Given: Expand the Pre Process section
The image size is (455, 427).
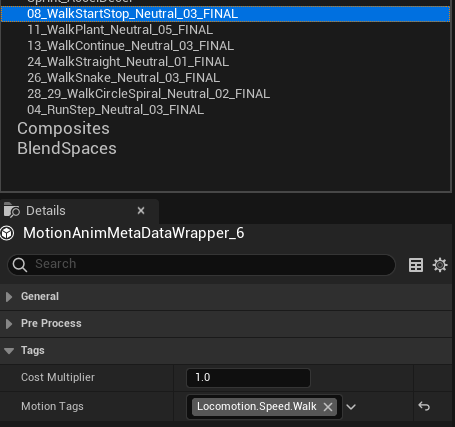Looking at the screenshot, I should [9, 324].
